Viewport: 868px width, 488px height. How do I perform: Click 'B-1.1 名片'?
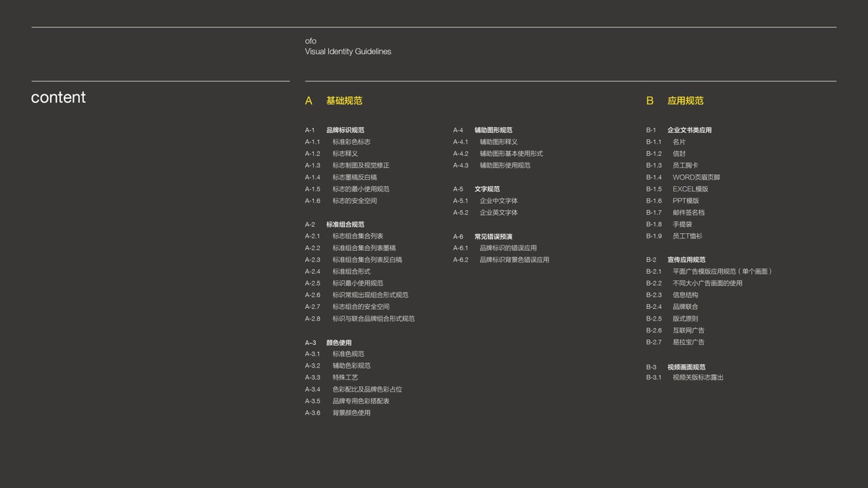tap(666, 142)
